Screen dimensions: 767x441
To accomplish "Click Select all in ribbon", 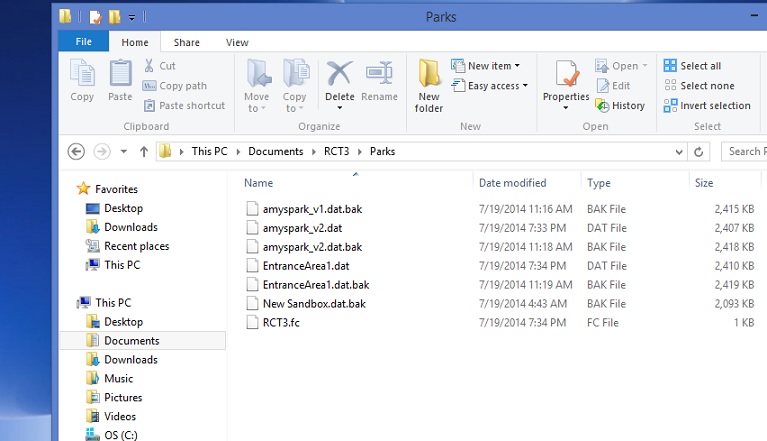I will point(691,66).
